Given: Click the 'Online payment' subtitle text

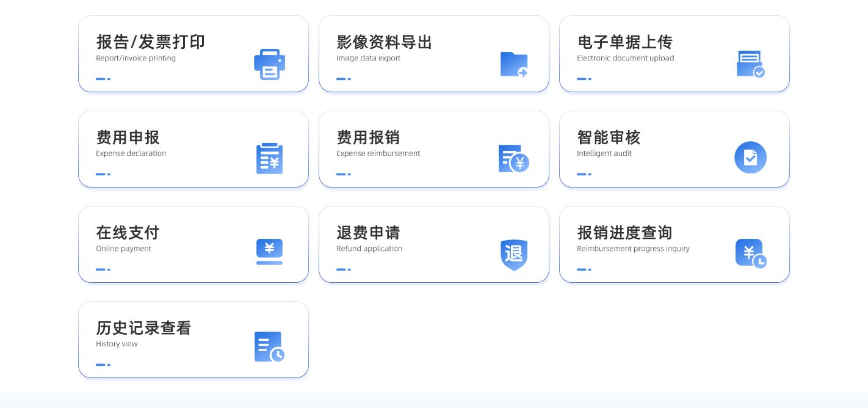Looking at the screenshot, I should click(123, 249).
